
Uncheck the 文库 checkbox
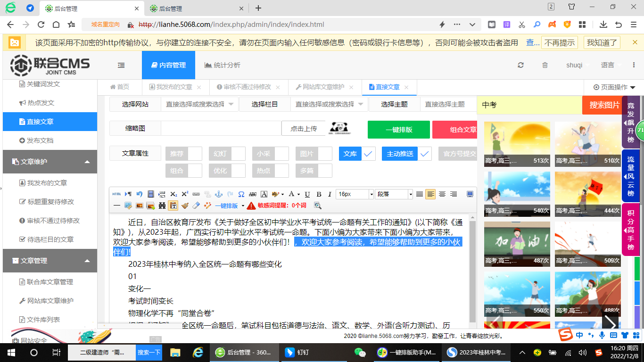(x=368, y=154)
